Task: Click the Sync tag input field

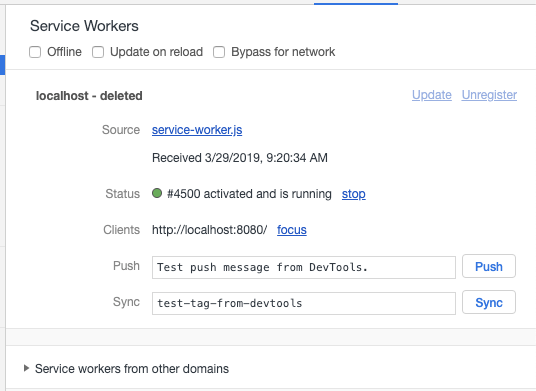Action: pos(304,303)
